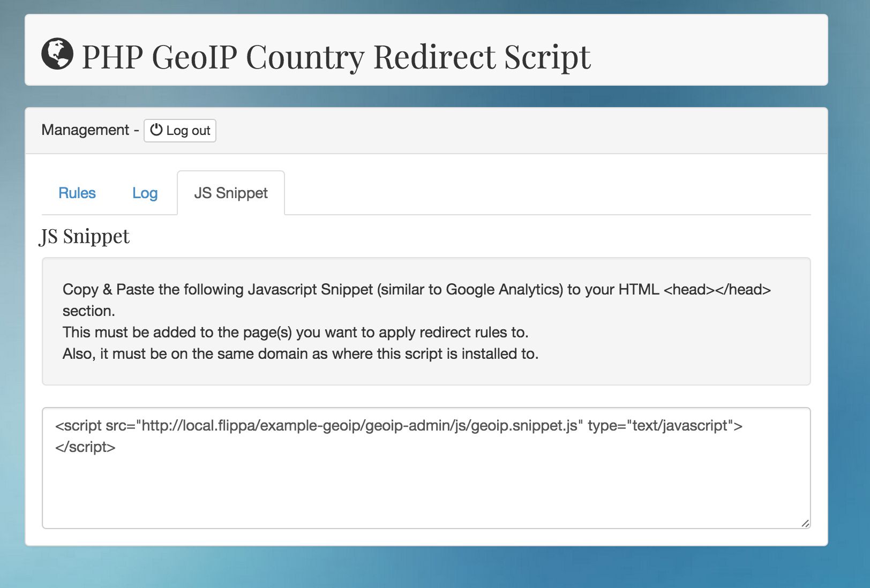Click the textarea resize handle corner

coord(805,523)
